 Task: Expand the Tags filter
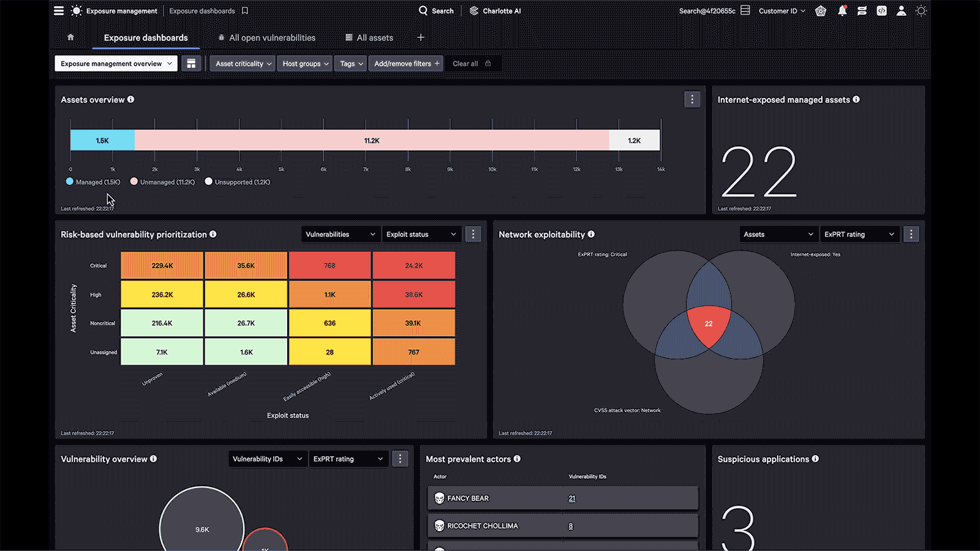[350, 64]
